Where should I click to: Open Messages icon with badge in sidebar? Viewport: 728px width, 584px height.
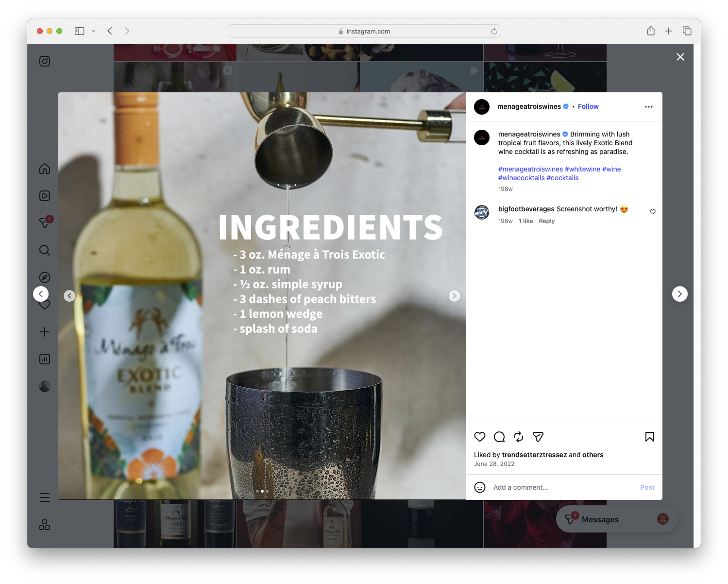(46, 222)
